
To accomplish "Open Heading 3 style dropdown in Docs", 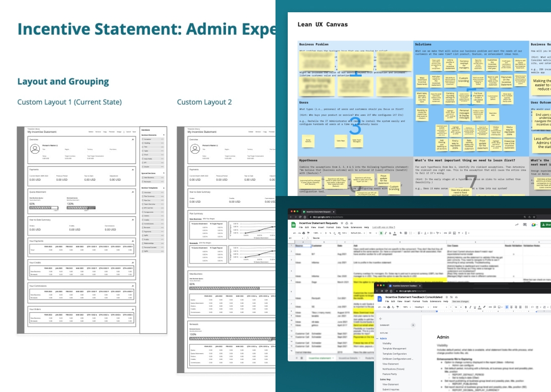I will [422, 307].
